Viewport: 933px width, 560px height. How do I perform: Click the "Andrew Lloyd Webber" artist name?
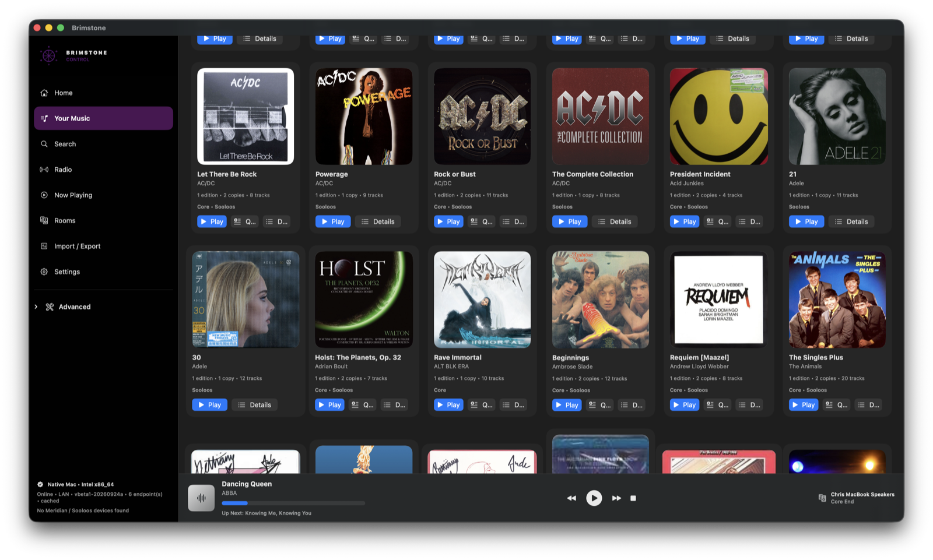(699, 367)
